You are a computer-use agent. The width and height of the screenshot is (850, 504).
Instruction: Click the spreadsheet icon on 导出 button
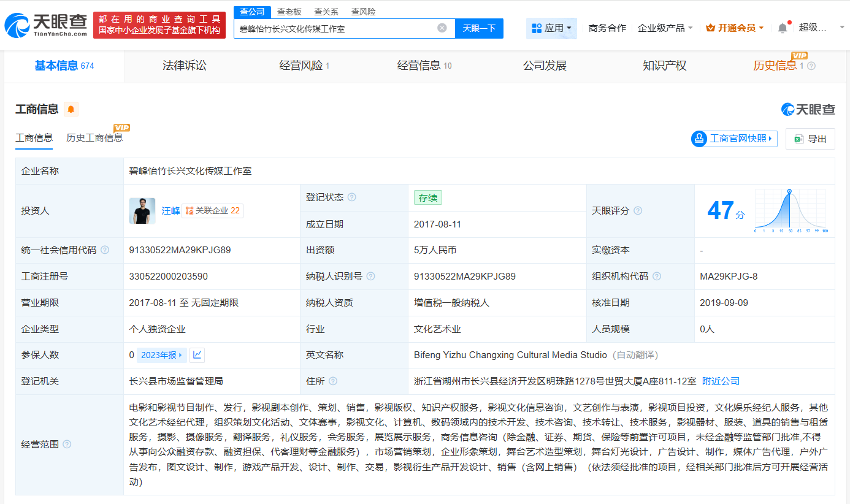tap(798, 139)
